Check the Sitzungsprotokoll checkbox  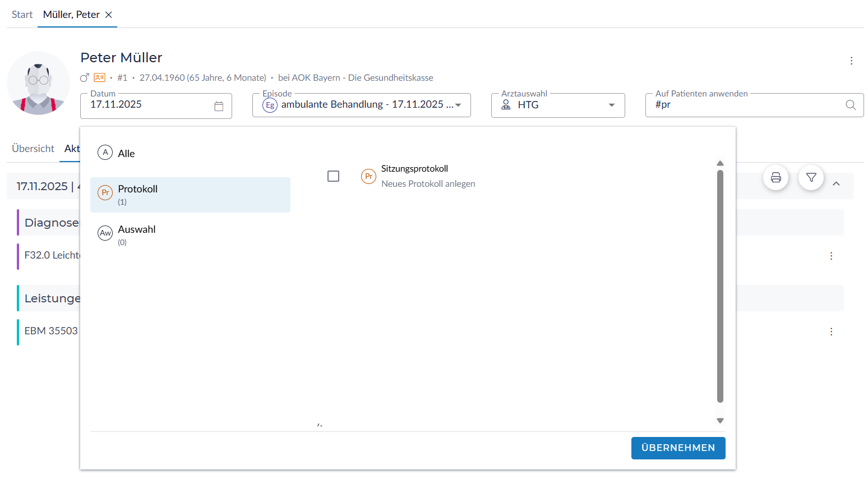[x=333, y=176]
